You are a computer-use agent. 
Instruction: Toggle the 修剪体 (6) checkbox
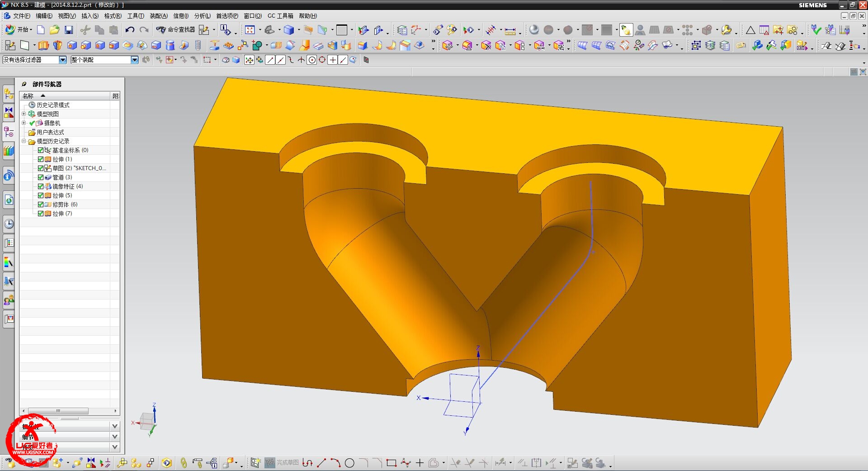(41, 205)
